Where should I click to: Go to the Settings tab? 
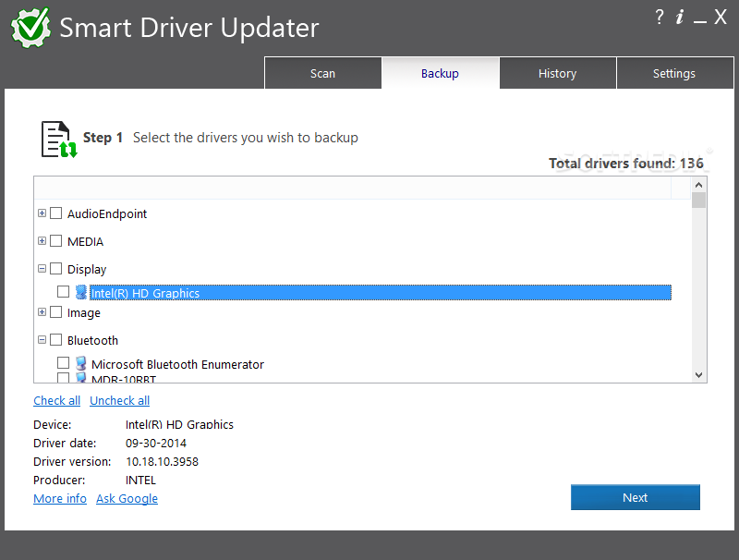(674, 73)
